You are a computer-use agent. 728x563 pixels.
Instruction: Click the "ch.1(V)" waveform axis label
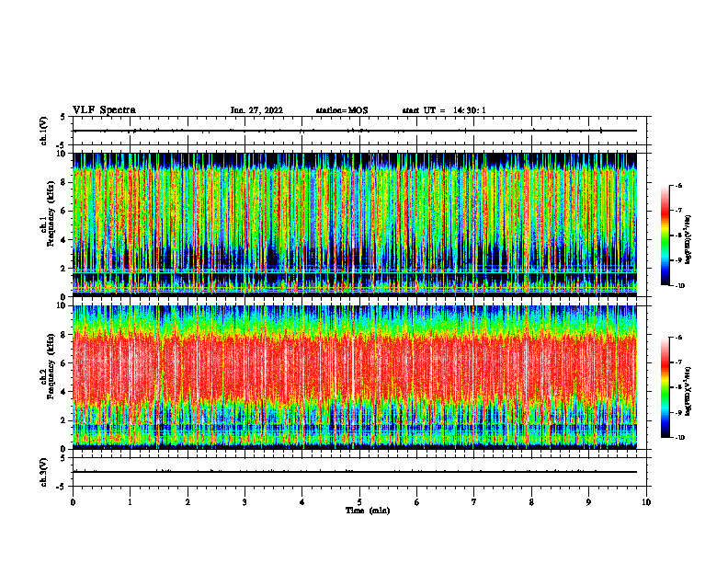point(43,131)
